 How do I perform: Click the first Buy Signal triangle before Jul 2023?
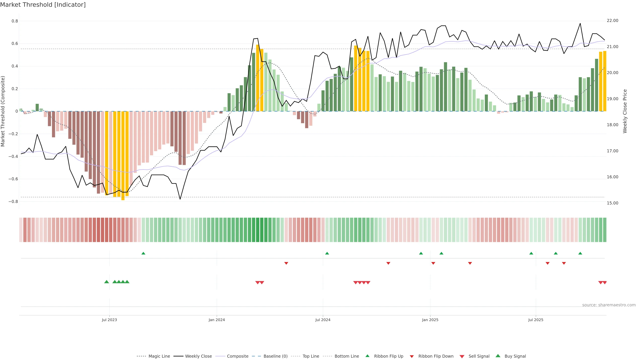pos(106,282)
